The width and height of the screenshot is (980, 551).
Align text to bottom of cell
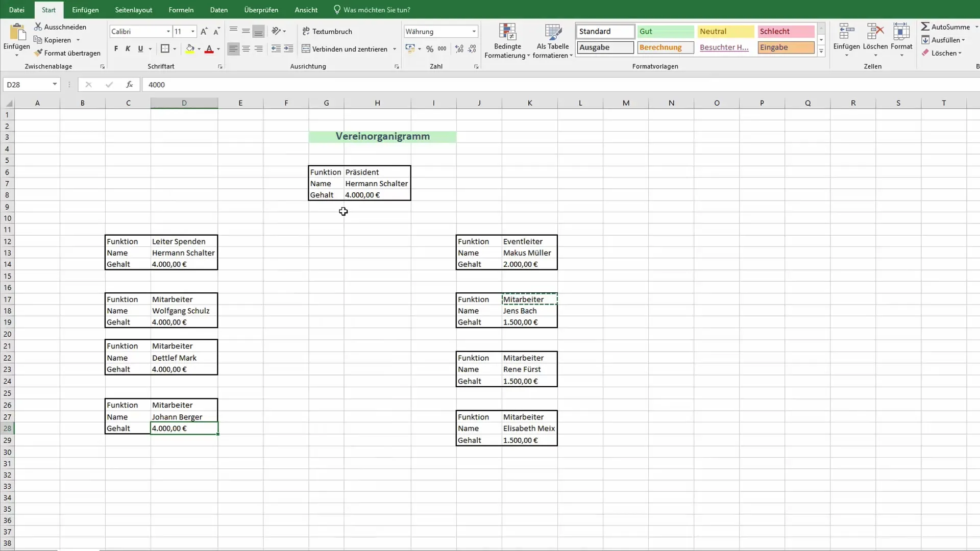click(x=259, y=31)
